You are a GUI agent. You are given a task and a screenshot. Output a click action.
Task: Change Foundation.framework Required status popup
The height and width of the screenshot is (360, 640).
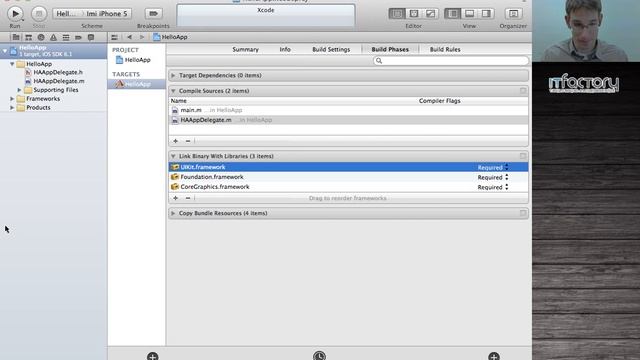[x=493, y=177]
